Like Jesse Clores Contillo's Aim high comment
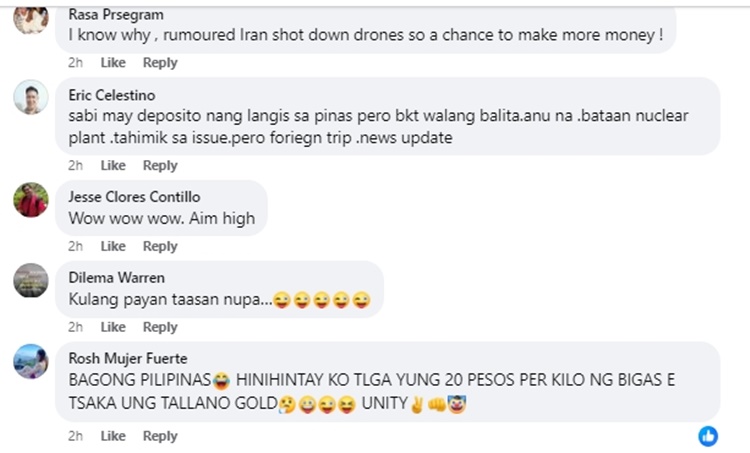 click(113, 246)
